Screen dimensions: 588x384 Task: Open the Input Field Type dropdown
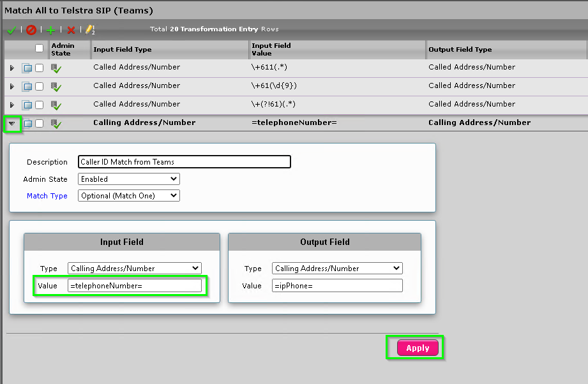pos(135,269)
